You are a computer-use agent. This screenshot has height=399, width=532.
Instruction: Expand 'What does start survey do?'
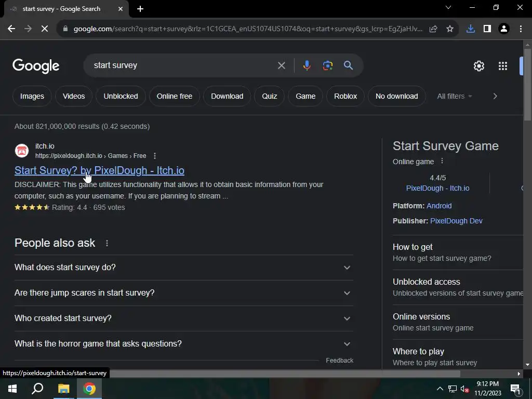pyautogui.click(x=183, y=268)
